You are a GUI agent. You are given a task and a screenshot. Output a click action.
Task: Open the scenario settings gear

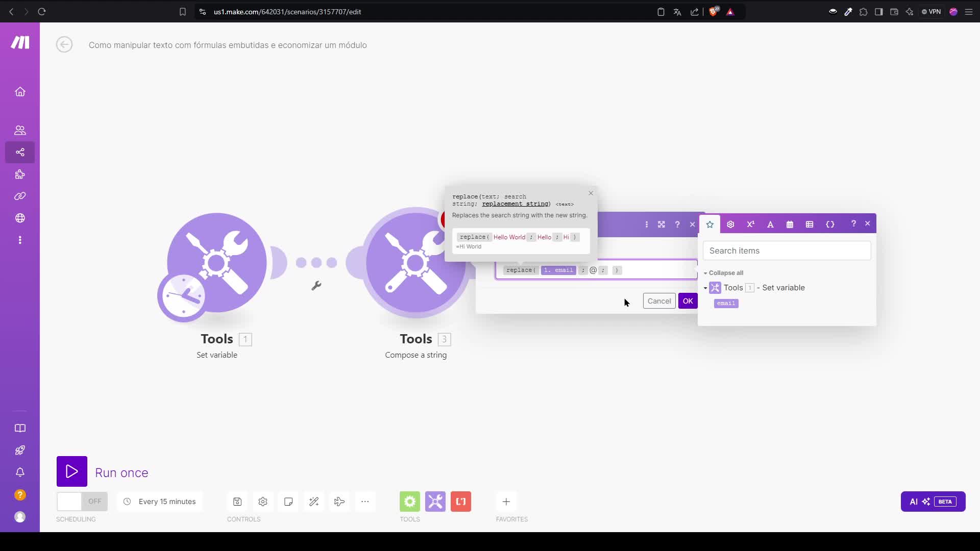tap(263, 502)
